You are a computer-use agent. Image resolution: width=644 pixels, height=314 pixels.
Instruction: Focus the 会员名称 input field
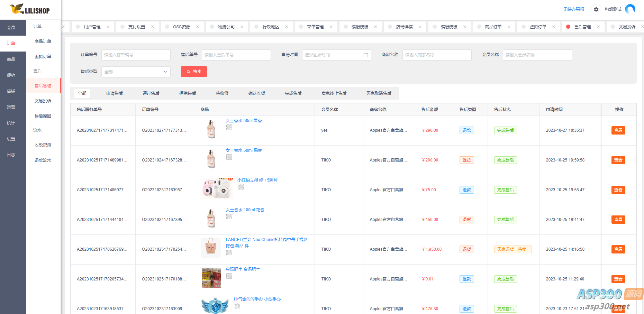537,55
